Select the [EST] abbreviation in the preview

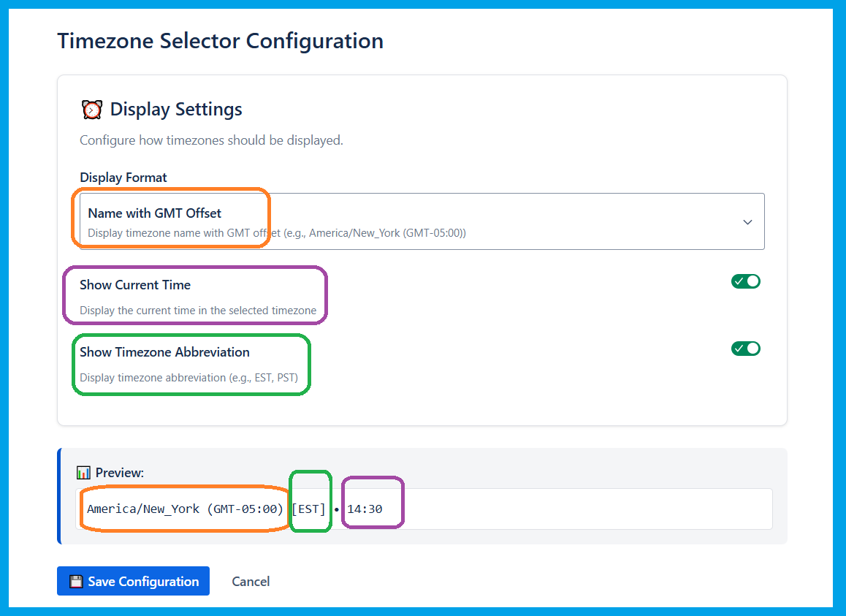(309, 509)
